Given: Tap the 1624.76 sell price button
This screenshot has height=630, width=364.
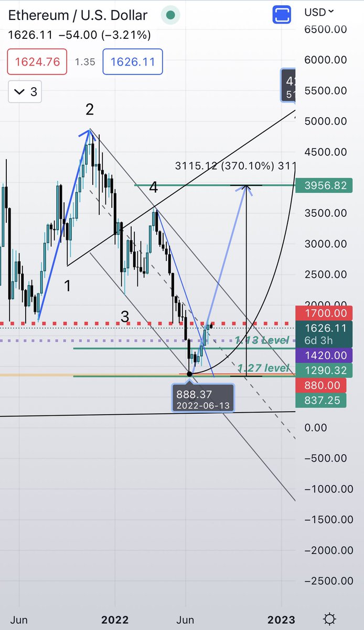Looking at the screenshot, I should (36, 61).
